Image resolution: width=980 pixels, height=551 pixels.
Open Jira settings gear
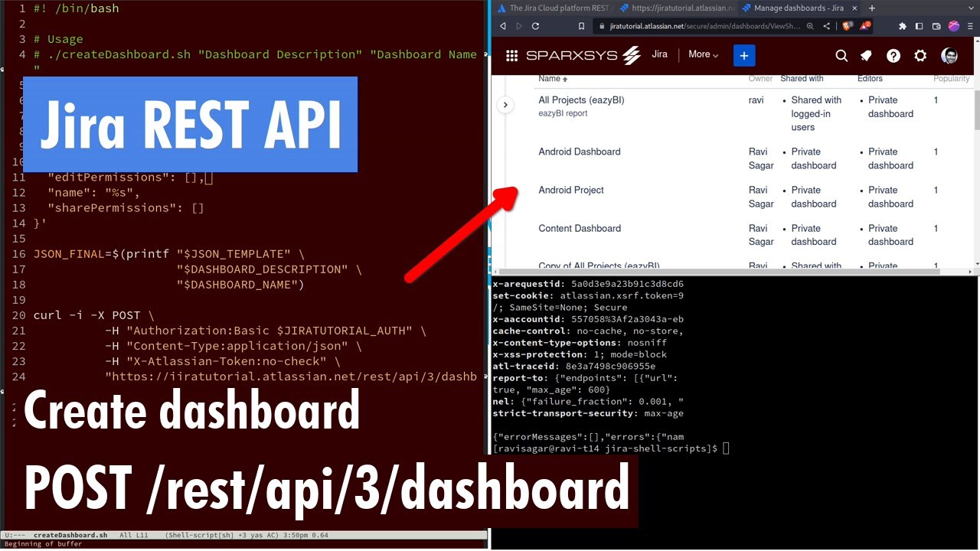coord(920,55)
